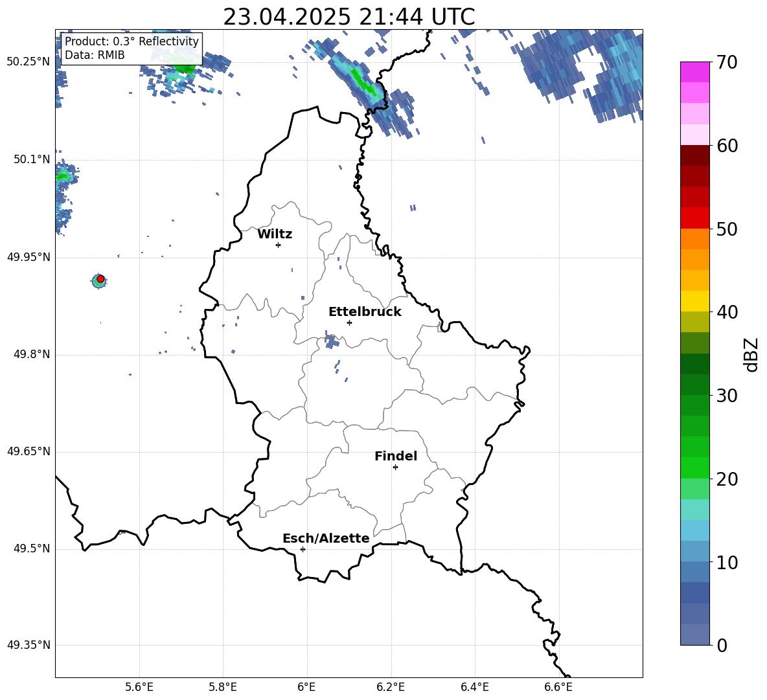Click the yellow 40 dBZ colorbar swatch

point(694,301)
